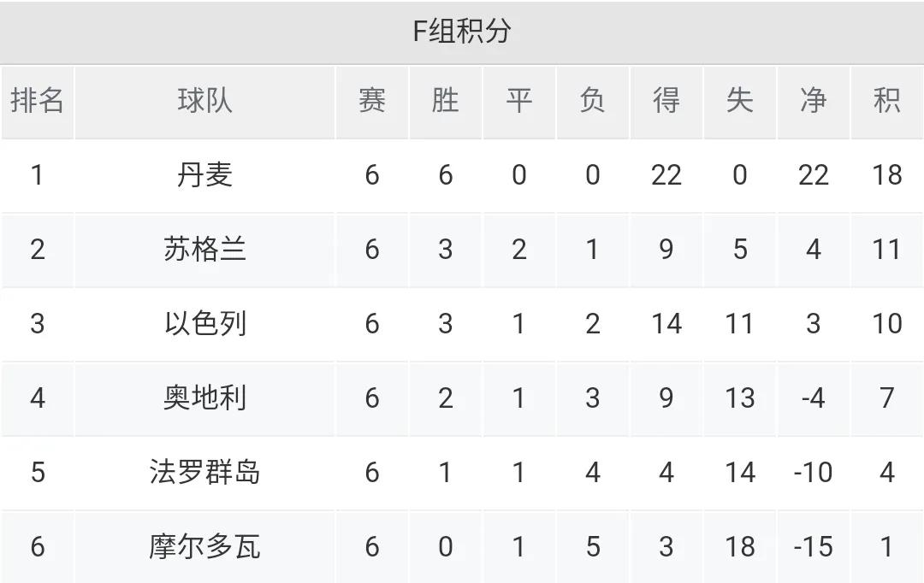The height and width of the screenshot is (583, 924).
Task: Select the 球队 column header
Action: (205, 100)
